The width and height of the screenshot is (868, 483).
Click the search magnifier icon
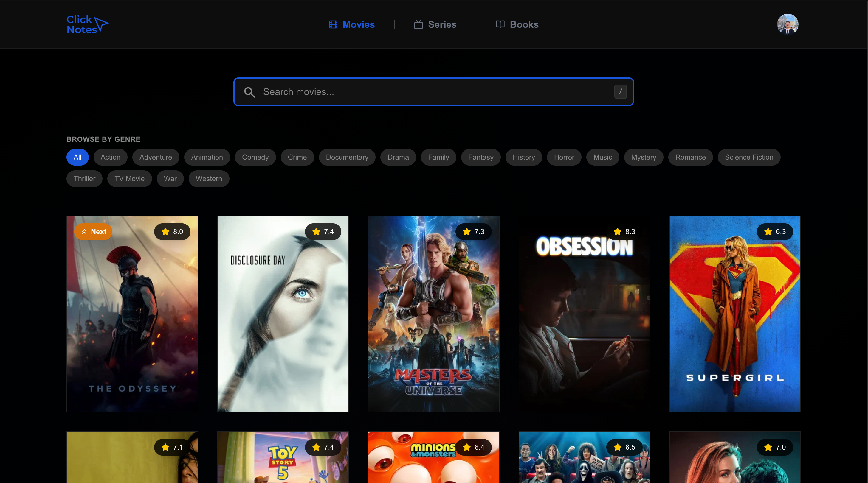pyautogui.click(x=249, y=92)
